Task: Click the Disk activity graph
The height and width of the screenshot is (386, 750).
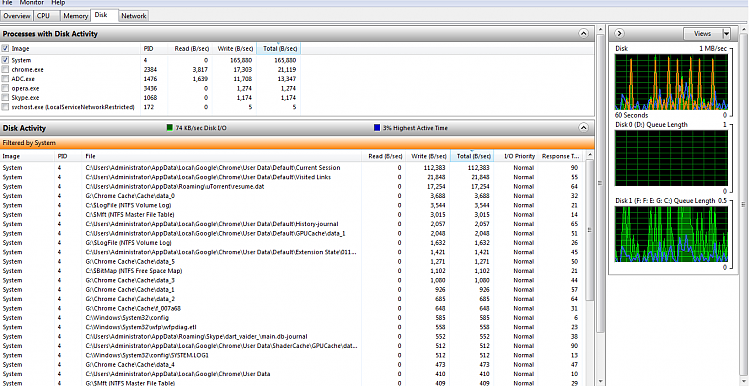Action: click(671, 82)
